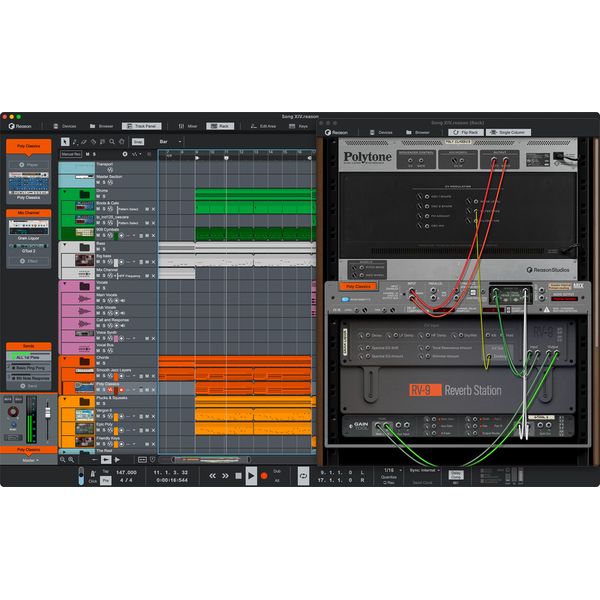Toggle the loop button in transport

303,476
